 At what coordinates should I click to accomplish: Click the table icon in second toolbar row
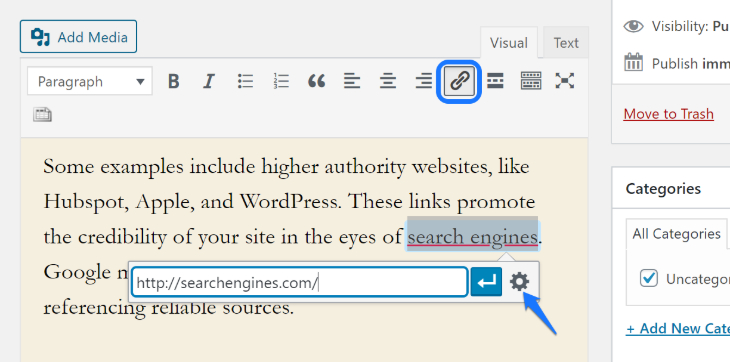(42, 114)
